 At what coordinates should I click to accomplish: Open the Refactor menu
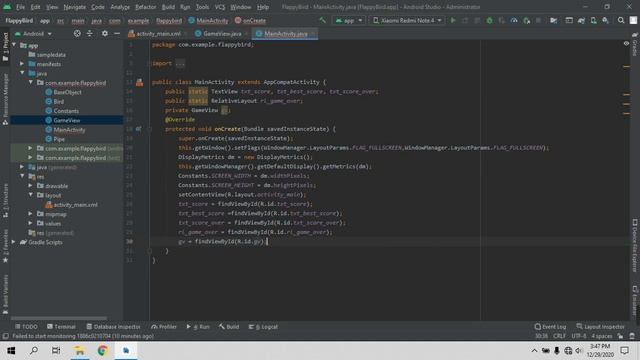[146, 7]
